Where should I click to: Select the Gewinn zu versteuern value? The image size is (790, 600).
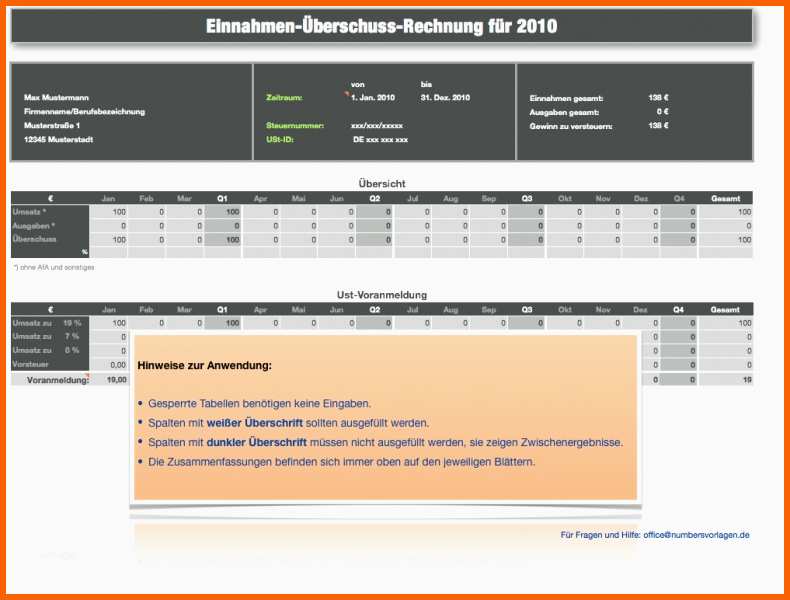pos(659,125)
